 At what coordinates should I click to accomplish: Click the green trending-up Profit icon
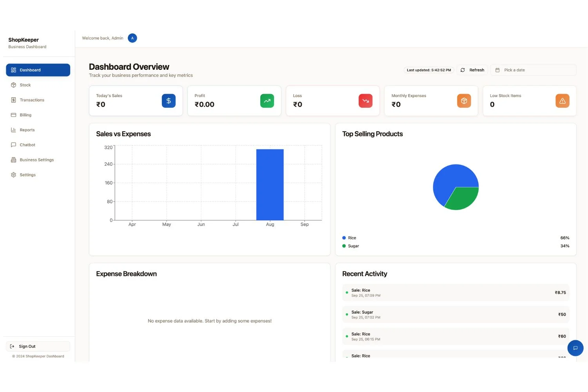[267, 101]
